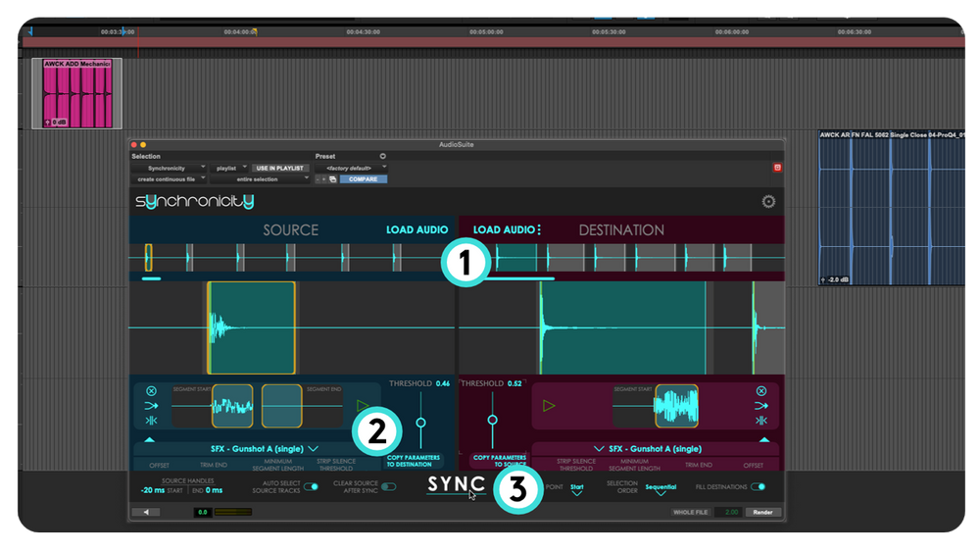The height and width of the screenshot is (552, 980).
Task: Clear the source segment with the X icon
Action: (x=151, y=390)
